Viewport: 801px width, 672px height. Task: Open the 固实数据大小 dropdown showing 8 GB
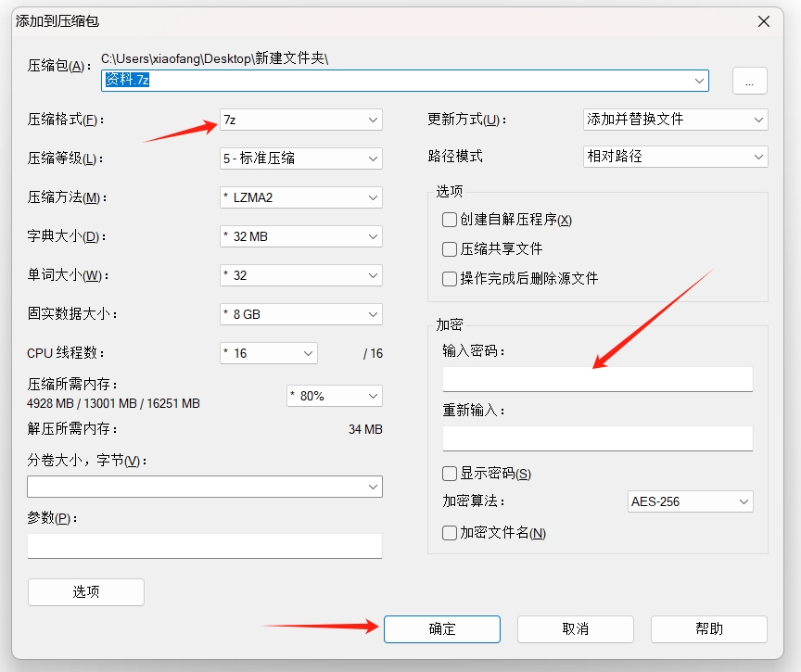301,314
